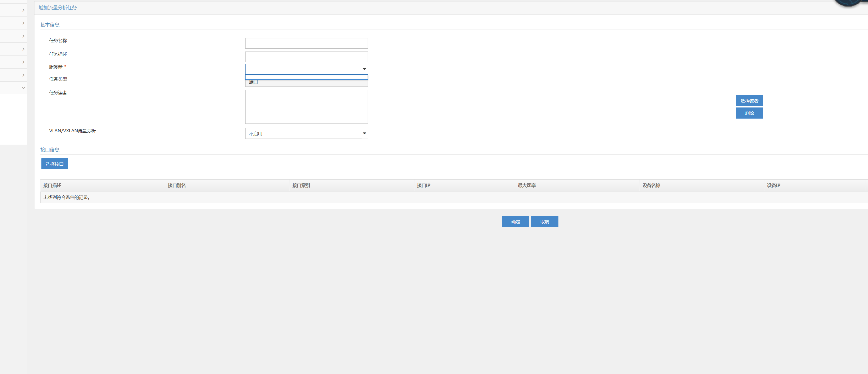Confirm with the 确定 button

(x=515, y=221)
